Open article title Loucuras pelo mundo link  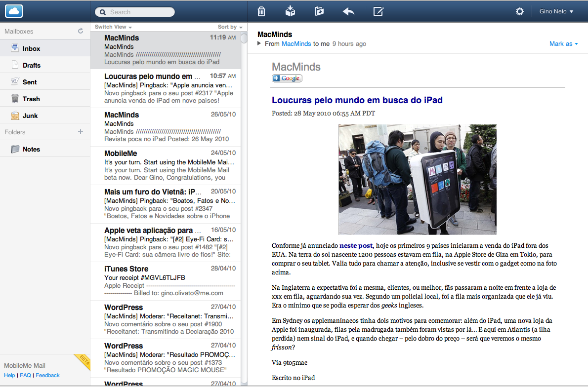click(x=357, y=100)
